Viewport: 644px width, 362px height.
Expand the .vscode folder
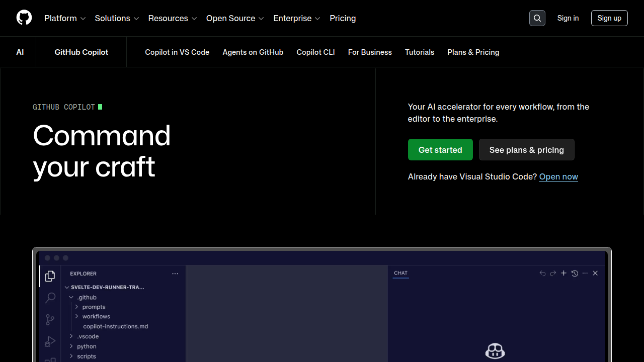pos(85,336)
